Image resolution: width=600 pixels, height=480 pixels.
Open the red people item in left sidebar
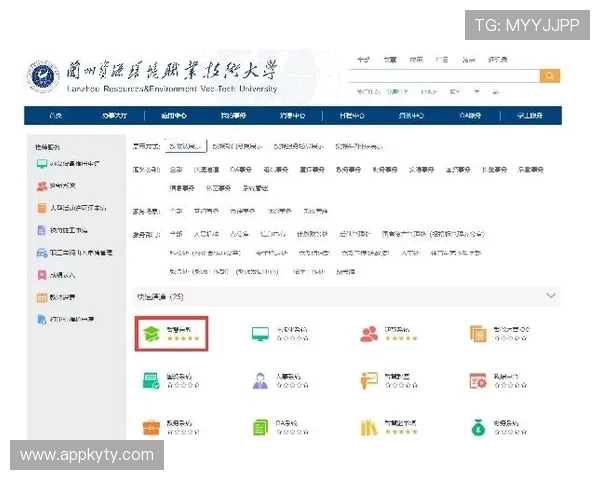(x=56, y=186)
